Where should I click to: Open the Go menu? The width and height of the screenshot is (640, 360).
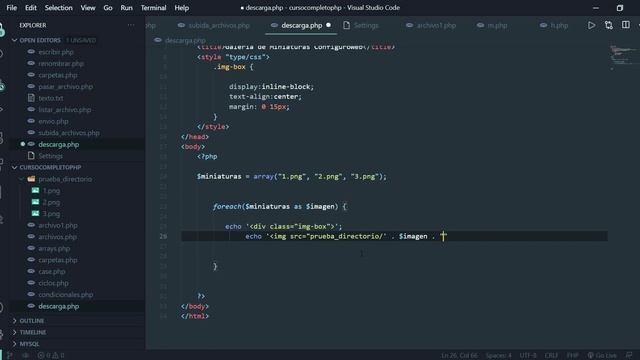click(x=108, y=8)
